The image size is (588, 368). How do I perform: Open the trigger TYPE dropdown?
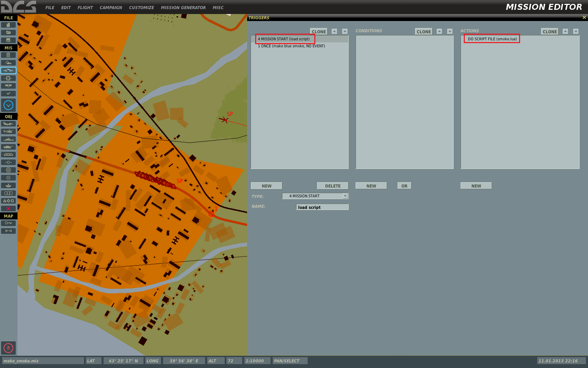click(315, 196)
